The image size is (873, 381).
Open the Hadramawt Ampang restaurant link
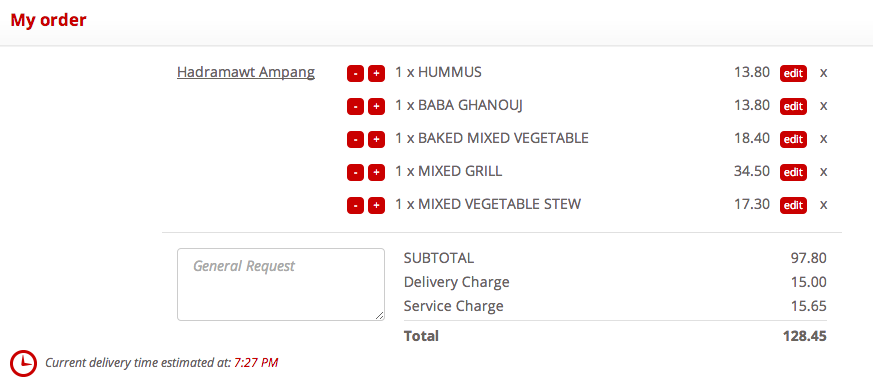(246, 72)
